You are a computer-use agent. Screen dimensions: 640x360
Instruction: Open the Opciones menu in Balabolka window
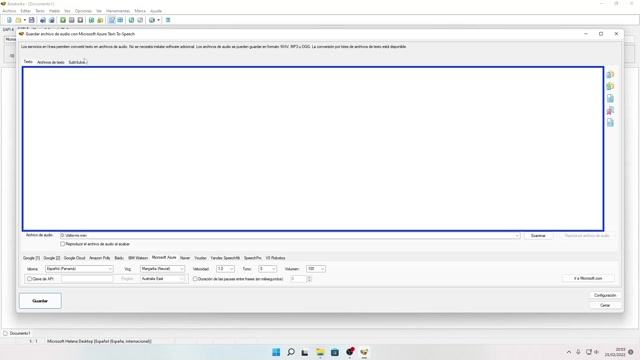coord(83,11)
